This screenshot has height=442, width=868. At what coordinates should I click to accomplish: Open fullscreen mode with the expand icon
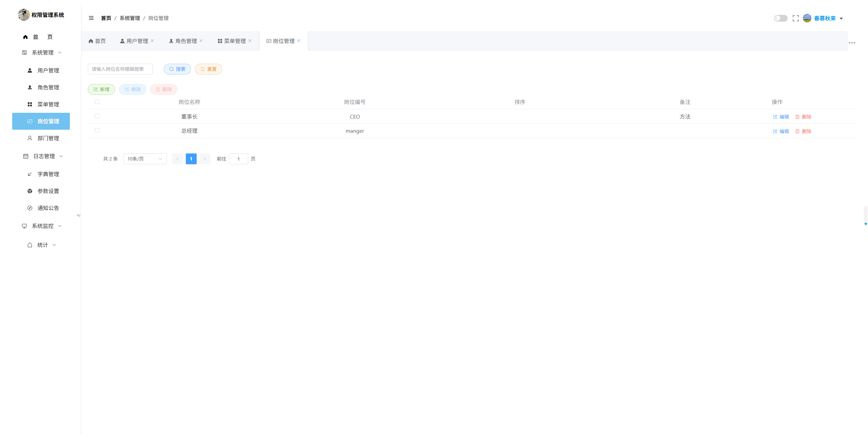pyautogui.click(x=795, y=18)
